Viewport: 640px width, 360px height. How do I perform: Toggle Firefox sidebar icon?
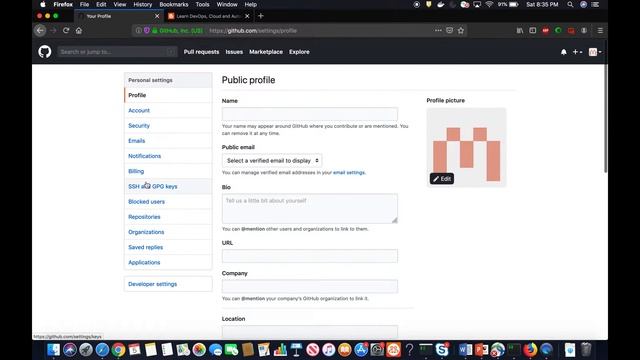(533, 31)
